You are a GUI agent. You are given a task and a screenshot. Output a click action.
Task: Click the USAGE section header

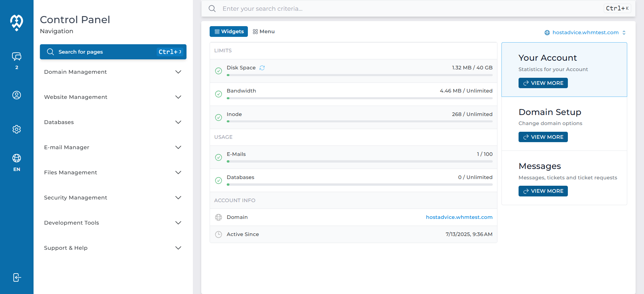point(223,137)
